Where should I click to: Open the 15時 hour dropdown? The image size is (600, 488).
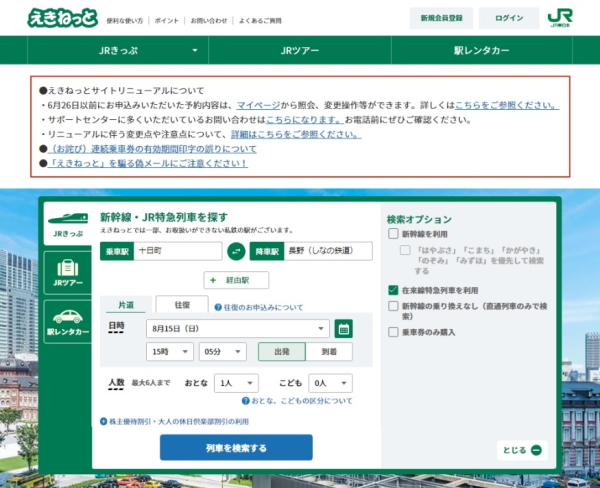(170, 351)
